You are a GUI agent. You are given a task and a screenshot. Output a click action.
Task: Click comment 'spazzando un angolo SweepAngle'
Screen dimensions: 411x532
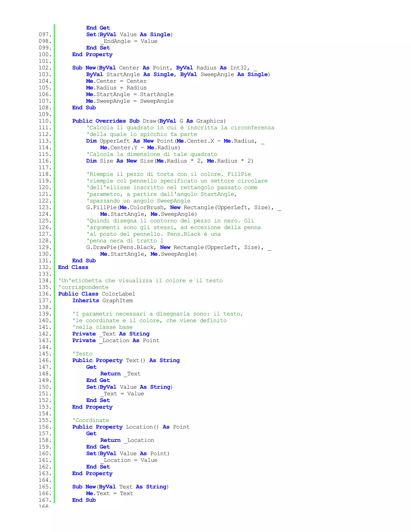138,201
